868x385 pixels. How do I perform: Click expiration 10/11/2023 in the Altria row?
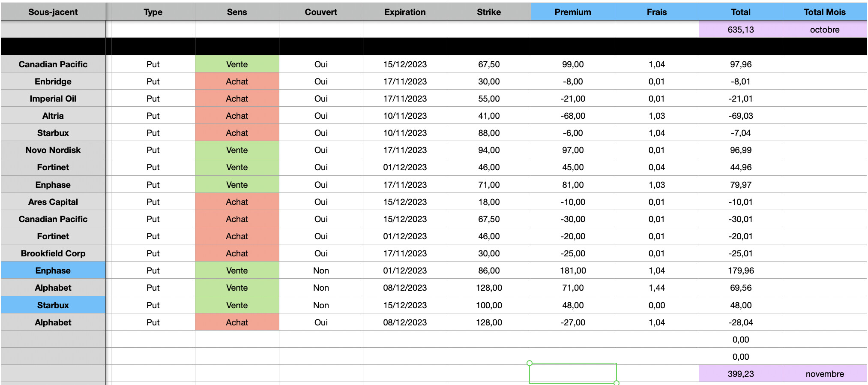(405, 116)
